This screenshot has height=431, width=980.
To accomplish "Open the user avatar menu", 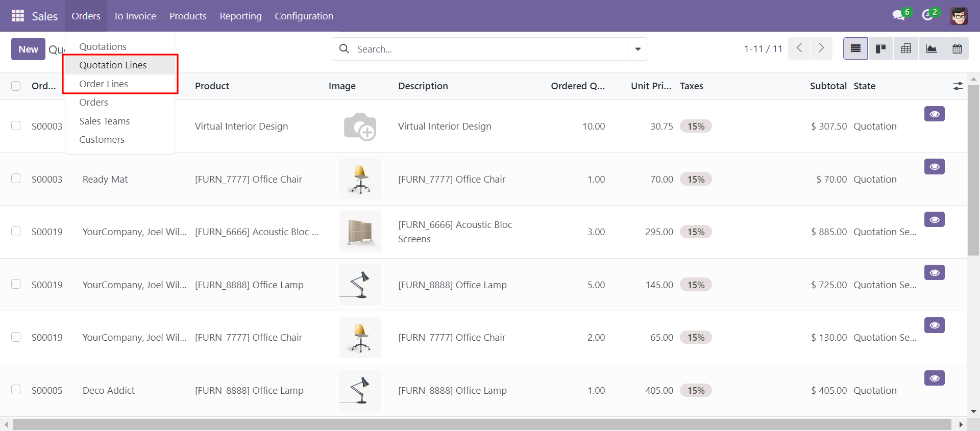I will pyautogui.click(x=959, y=16).
